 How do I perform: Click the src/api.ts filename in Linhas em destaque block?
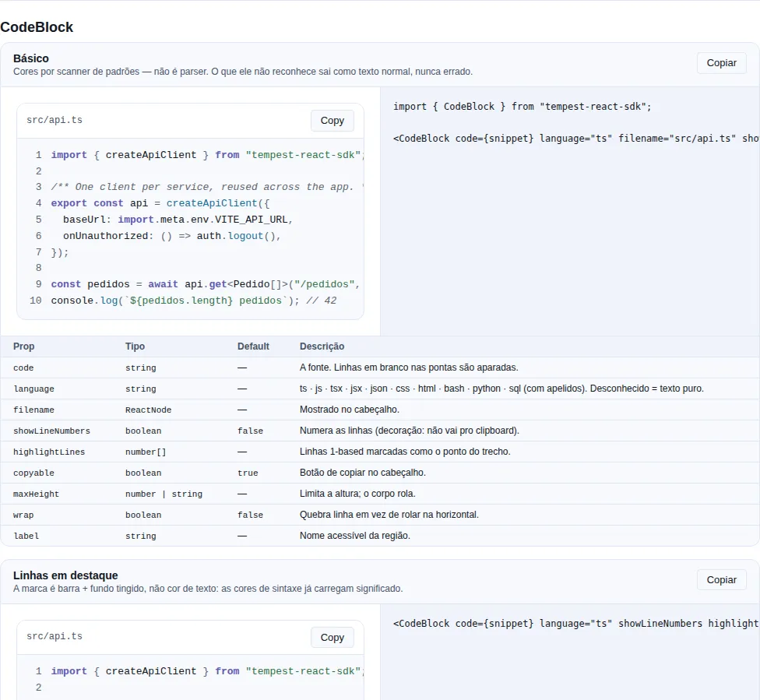coord(55,636)
